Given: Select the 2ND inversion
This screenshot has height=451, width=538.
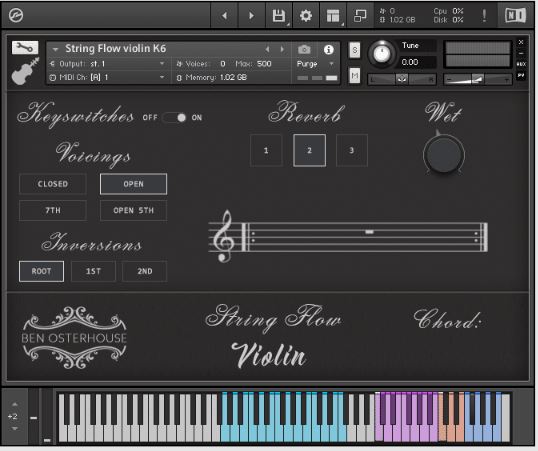Looking at the screenshot, I should (x=144, y=271).
